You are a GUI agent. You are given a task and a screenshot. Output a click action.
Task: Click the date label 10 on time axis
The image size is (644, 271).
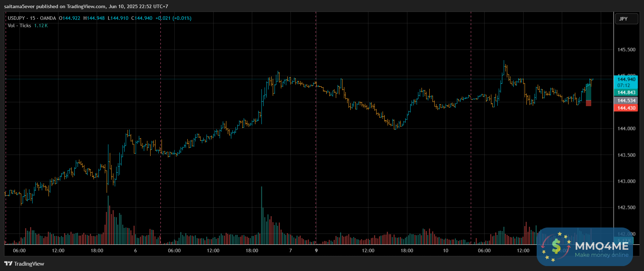tap(446, 250)
